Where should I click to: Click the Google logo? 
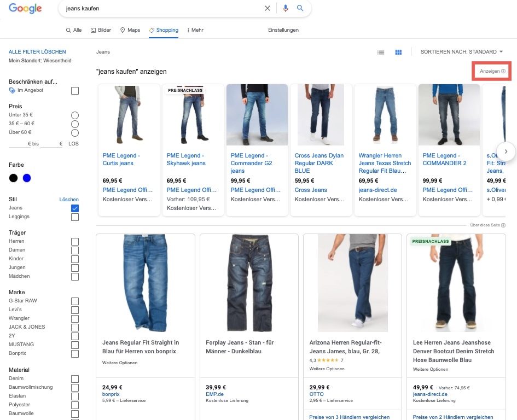pos(25,8)
